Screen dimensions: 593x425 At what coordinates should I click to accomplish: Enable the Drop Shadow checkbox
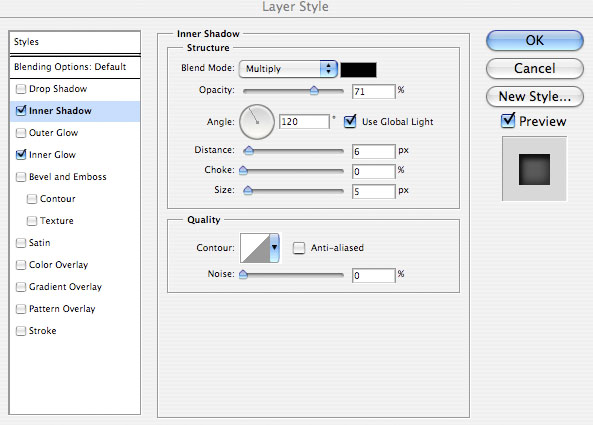point(21,89)
